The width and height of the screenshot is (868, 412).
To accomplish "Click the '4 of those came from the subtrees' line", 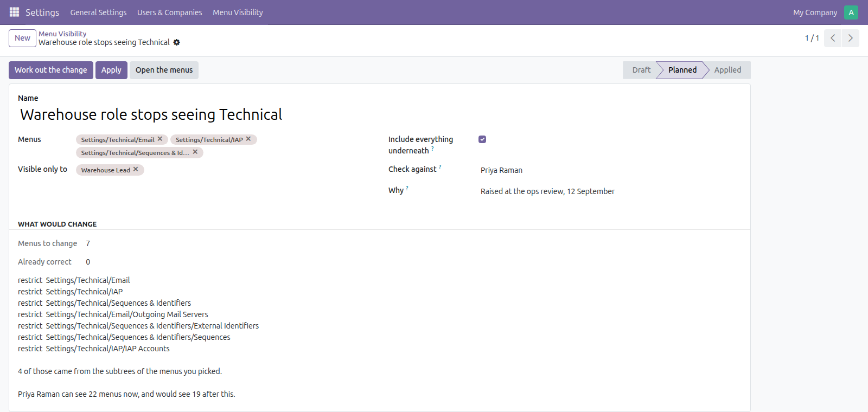I will coord(120,371).
